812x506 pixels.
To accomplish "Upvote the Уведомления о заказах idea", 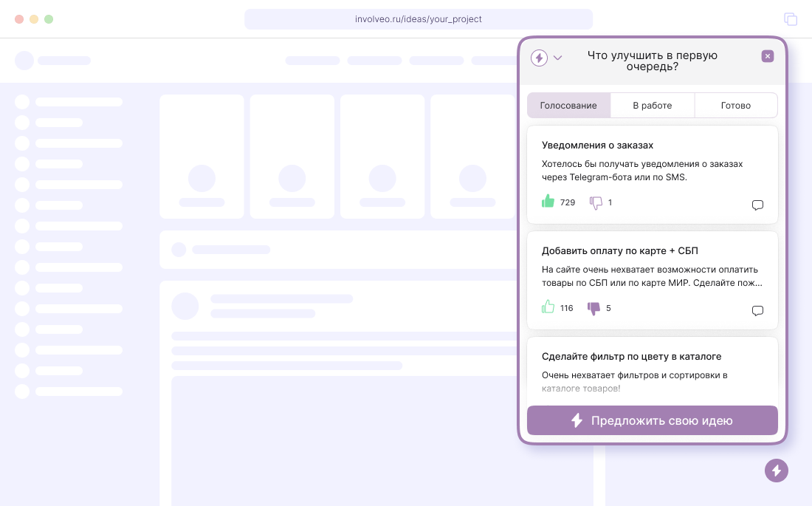I will tap(548, 202).
